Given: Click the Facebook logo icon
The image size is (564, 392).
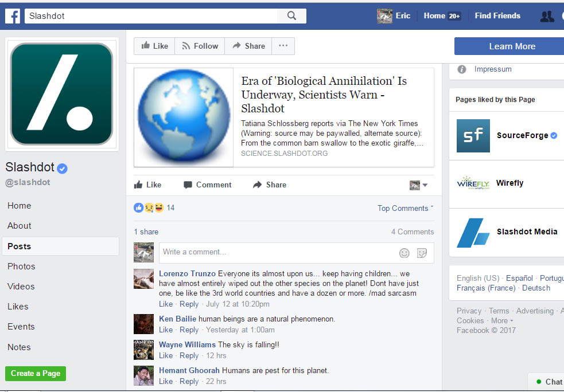Looking at the screenshot, I should 13,16.
